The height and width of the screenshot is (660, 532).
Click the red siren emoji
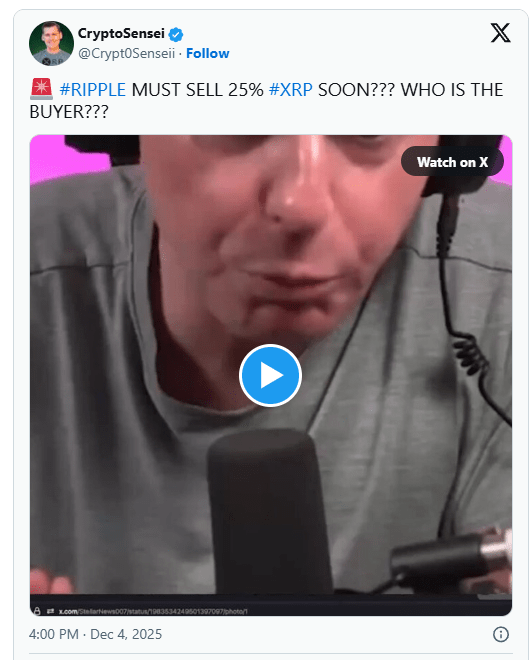[42, 89]
